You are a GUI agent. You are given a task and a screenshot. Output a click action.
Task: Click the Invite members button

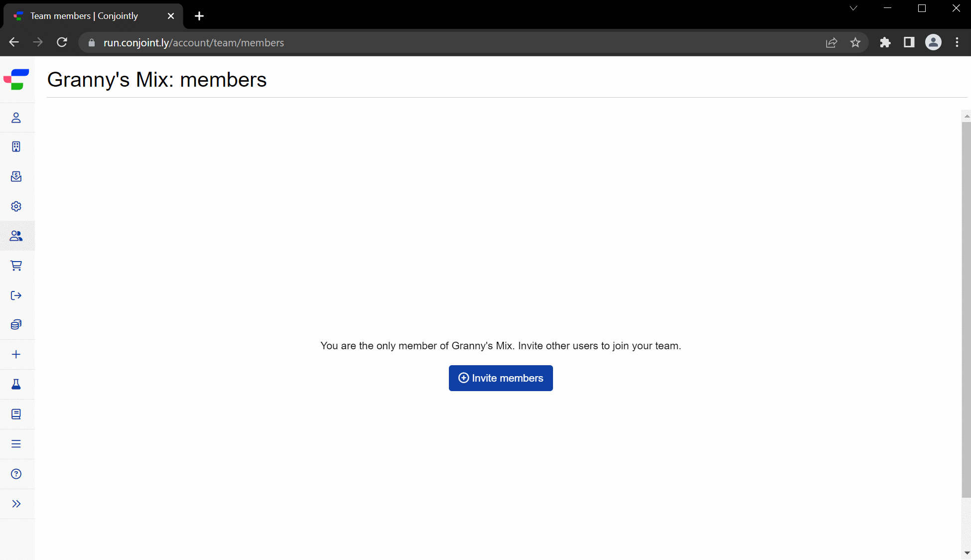(501, 378)
